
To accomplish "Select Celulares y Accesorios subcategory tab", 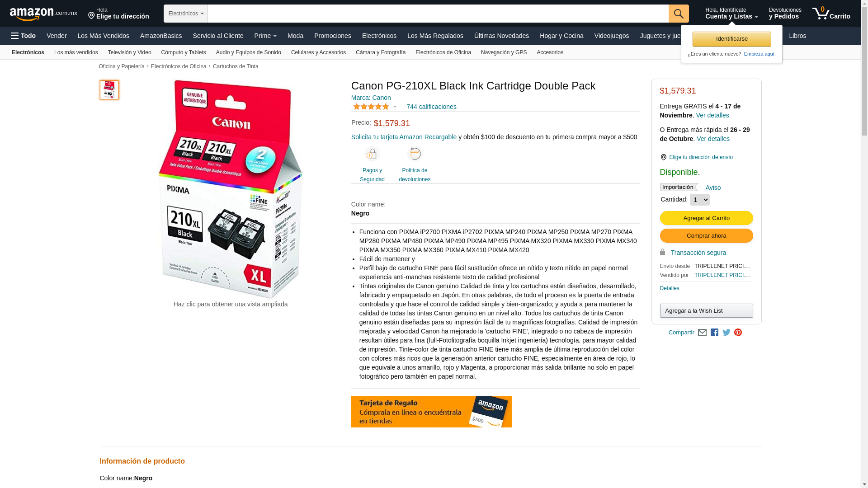I will 318,52.
